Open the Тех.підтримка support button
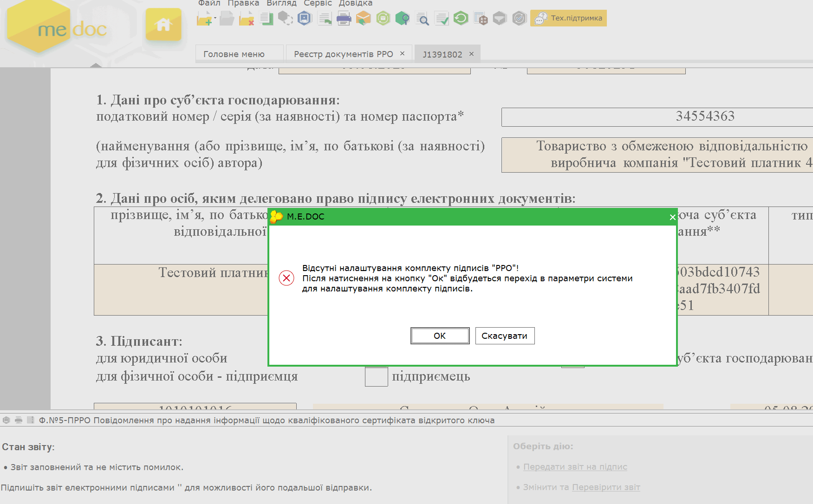 pyautogui.click(x=568, y=18)
